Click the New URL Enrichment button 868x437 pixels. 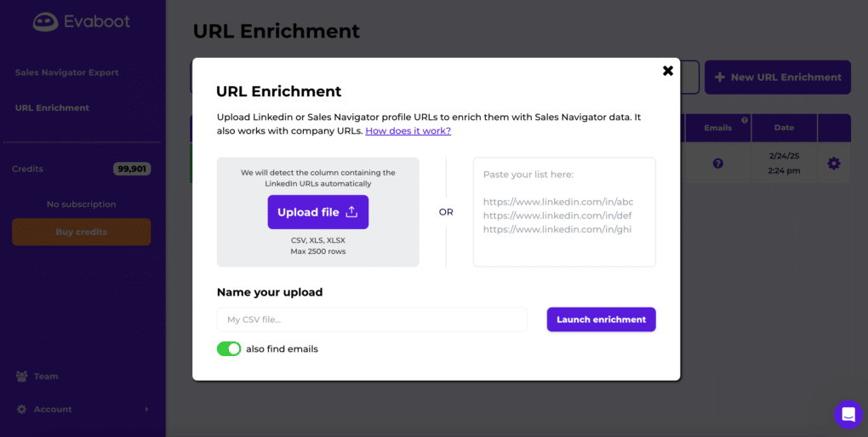777,78
